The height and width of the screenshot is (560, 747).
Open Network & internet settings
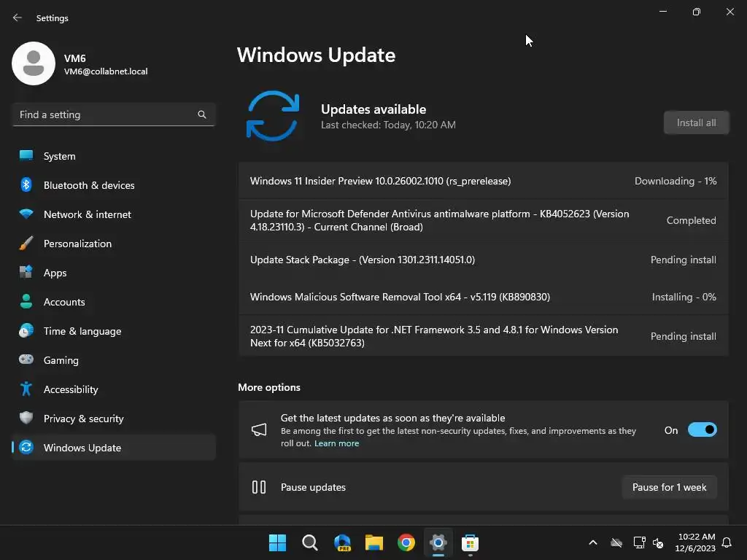[88, 214]
